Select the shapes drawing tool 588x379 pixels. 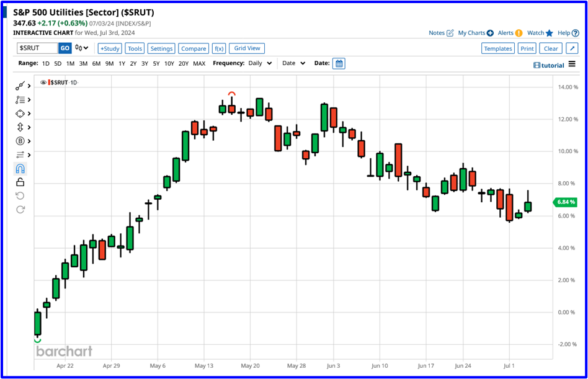(x=19, y=113)
